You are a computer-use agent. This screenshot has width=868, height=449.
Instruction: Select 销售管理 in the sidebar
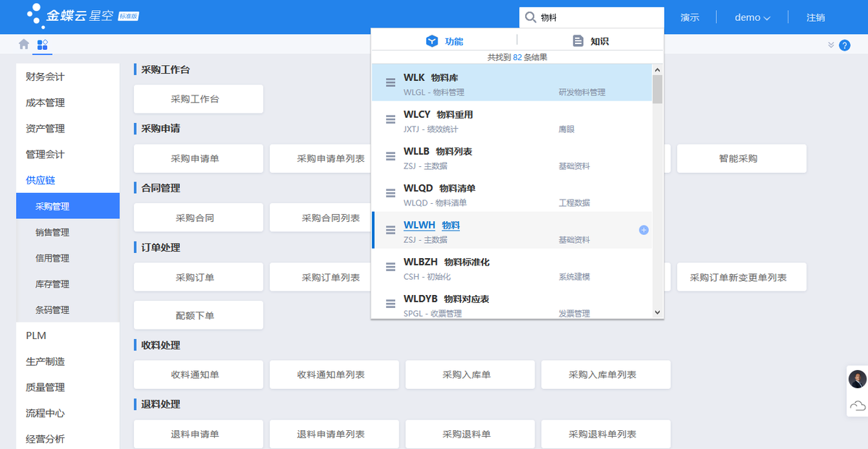52,232
